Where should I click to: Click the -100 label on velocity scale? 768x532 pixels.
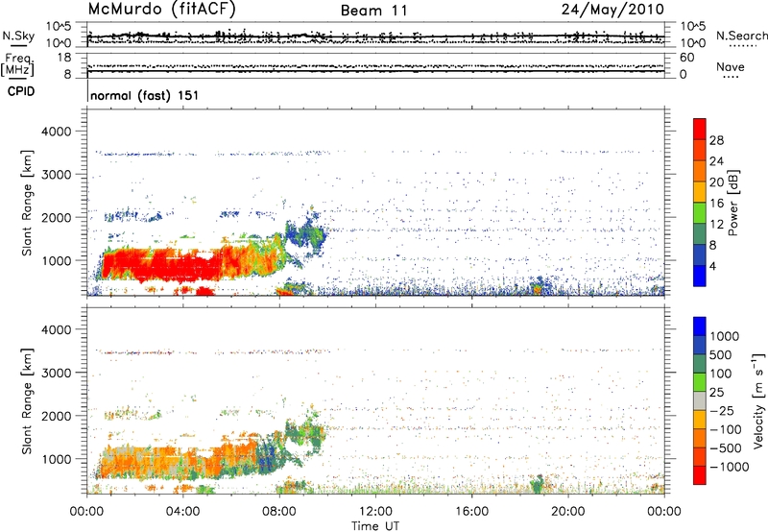[x=726, y=429]
